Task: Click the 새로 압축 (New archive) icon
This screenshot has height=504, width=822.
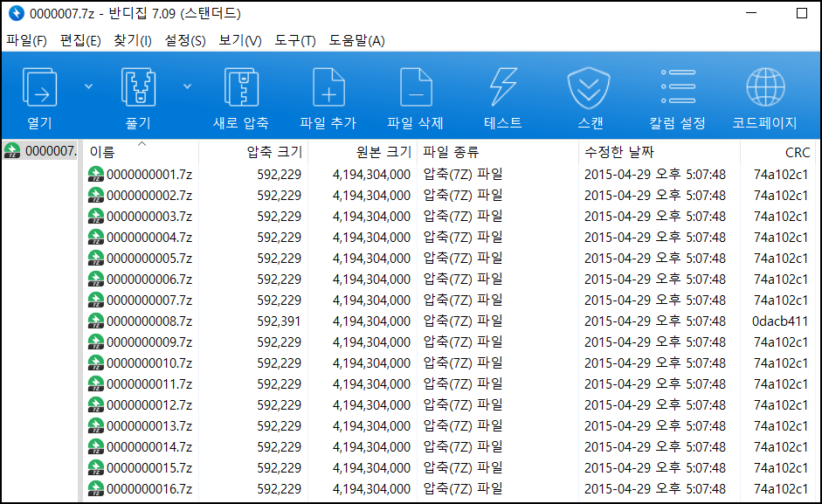Action: [241, 87]
